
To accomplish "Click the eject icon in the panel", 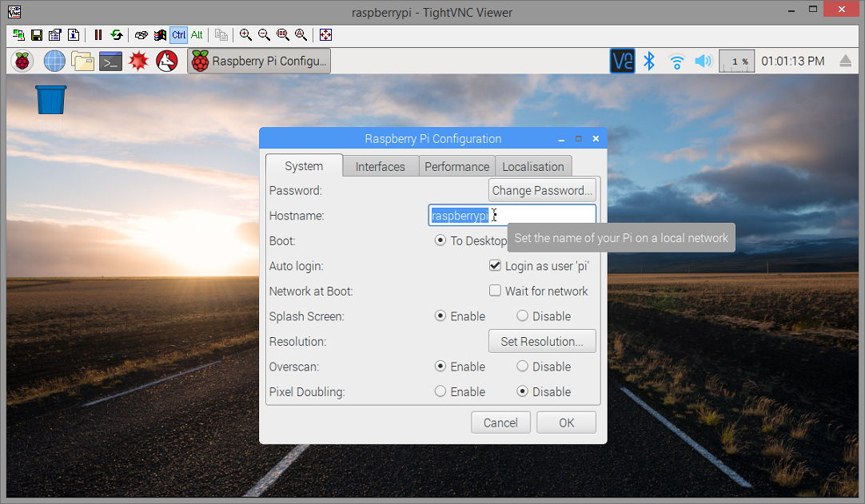I will [x=845, y=62].
